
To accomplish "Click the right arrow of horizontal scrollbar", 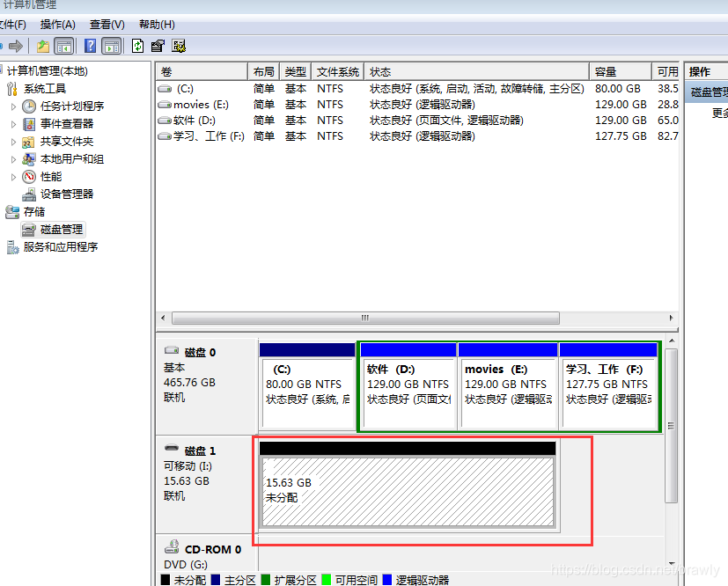I will point(671,319).
